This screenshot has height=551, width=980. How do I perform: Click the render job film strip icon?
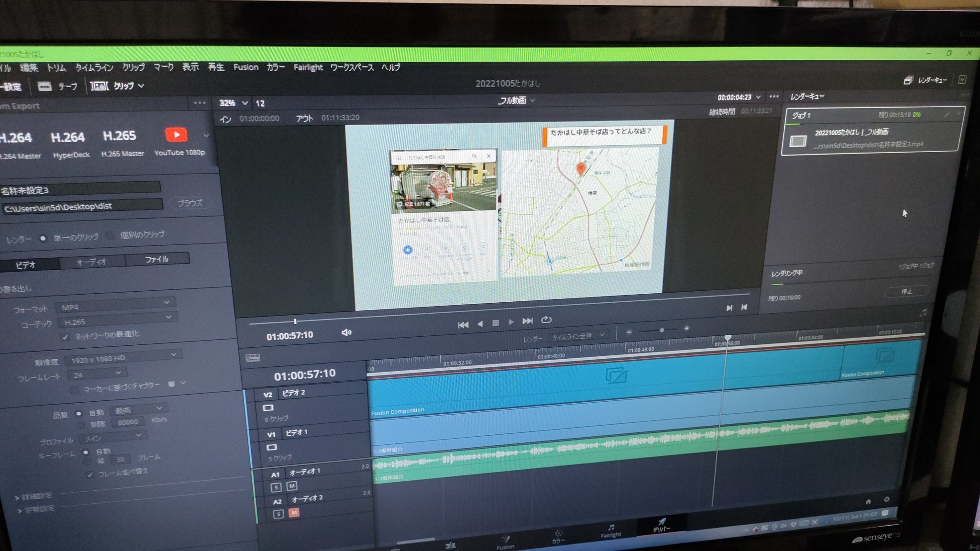pos(798,141)
